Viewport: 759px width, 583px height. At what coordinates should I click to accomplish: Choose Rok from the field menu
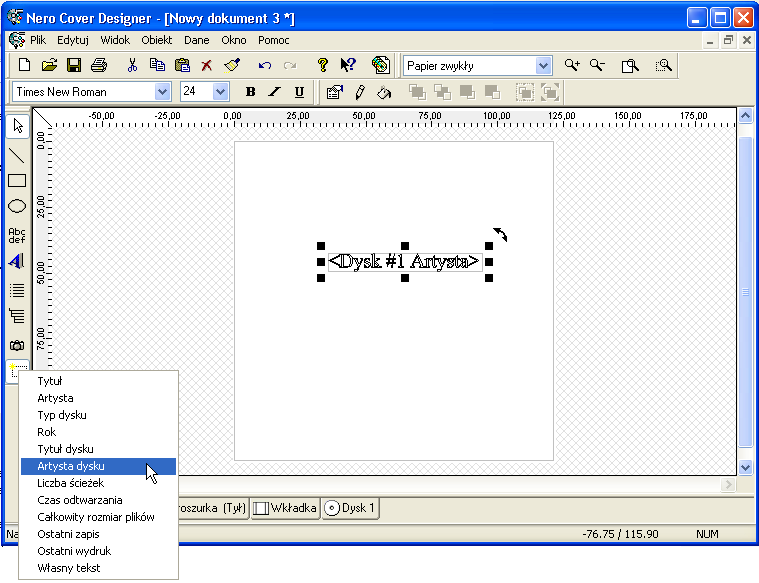pyautogui.click(x=98, y=432)
